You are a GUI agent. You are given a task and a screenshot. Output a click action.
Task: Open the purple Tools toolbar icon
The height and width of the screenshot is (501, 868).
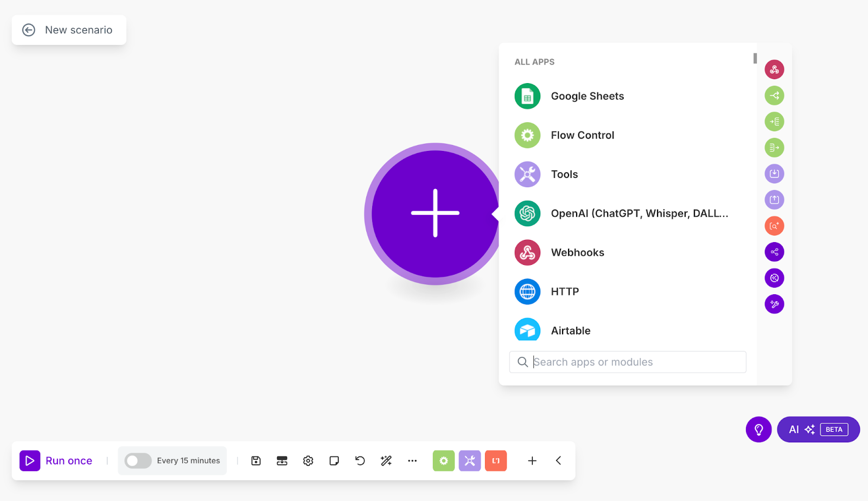point(470,461)
